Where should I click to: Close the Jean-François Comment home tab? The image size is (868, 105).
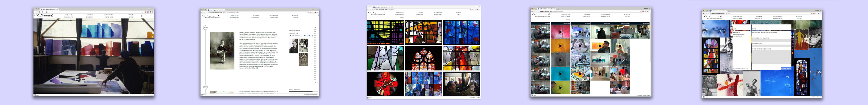click(x=58, y=9)
